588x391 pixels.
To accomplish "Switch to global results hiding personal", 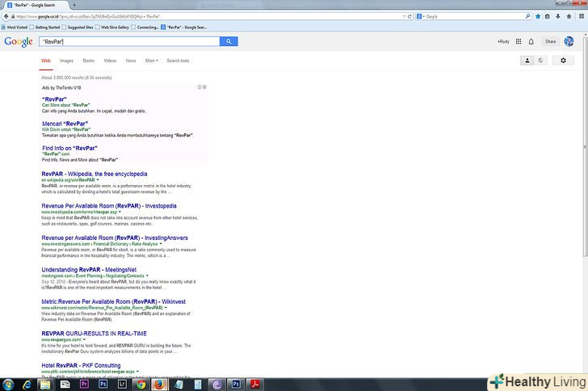I will coord(540,61).
